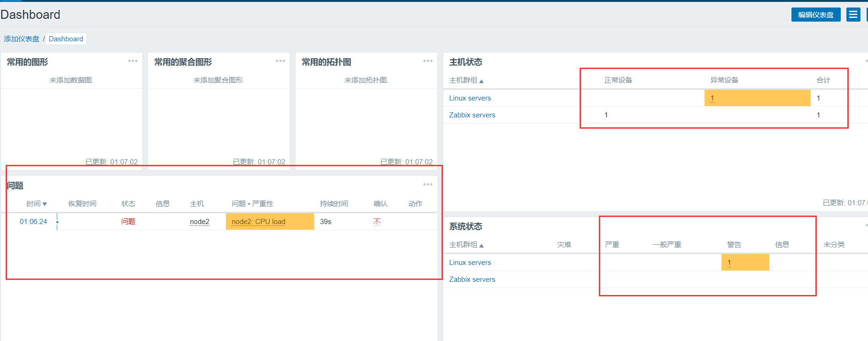Open Zabbix servers in 系统状态 widget
Viewport: 868px width, 341px height.
point(472,279)
